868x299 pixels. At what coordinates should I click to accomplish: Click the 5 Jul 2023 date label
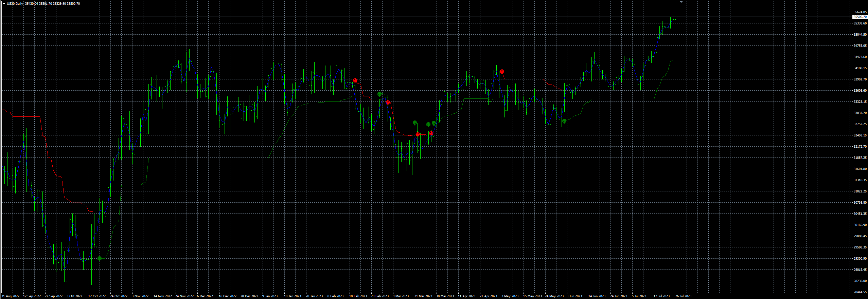(639, 296)
